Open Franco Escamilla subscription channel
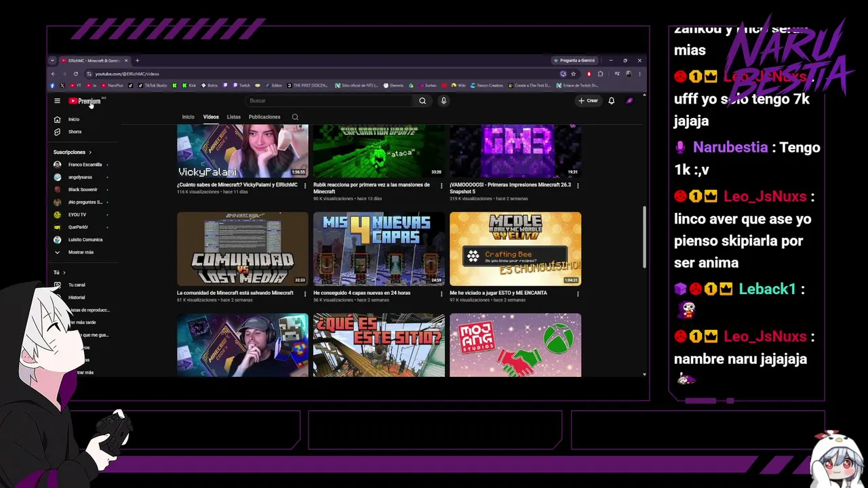Viewport: 868px width, 488px height. click(79, 165)
